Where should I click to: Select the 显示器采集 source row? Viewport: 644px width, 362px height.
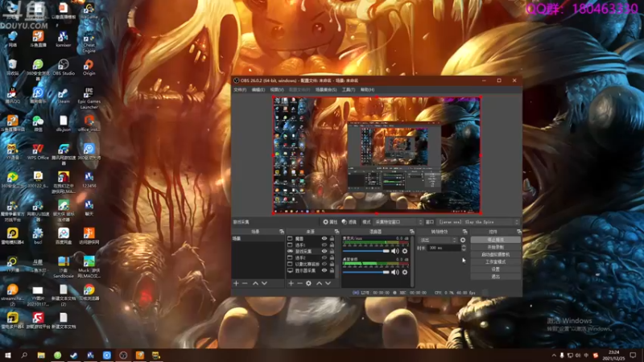311,270
